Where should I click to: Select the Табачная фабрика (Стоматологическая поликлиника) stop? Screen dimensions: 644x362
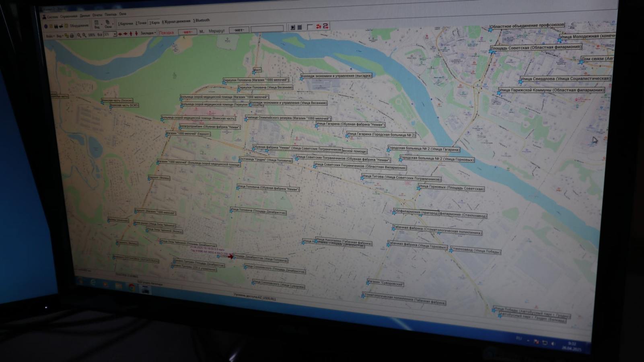pos(437,230)
